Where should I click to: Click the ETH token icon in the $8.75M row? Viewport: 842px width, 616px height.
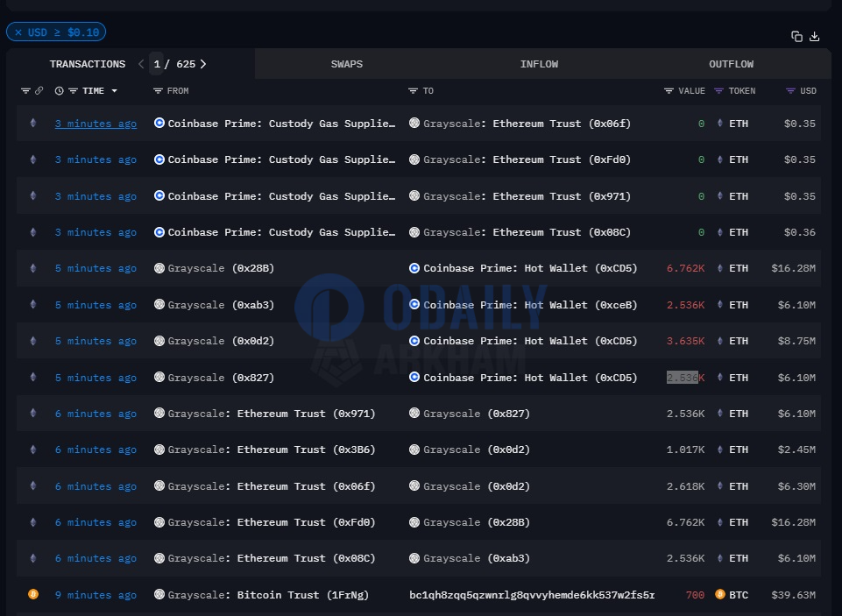tap(720, 341)
